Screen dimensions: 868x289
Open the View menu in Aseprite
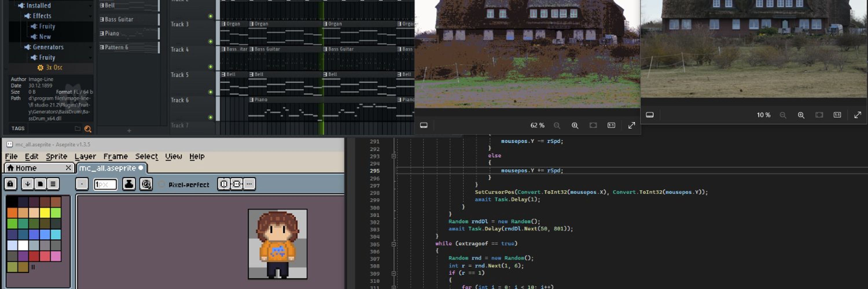(x=174, y=157)
